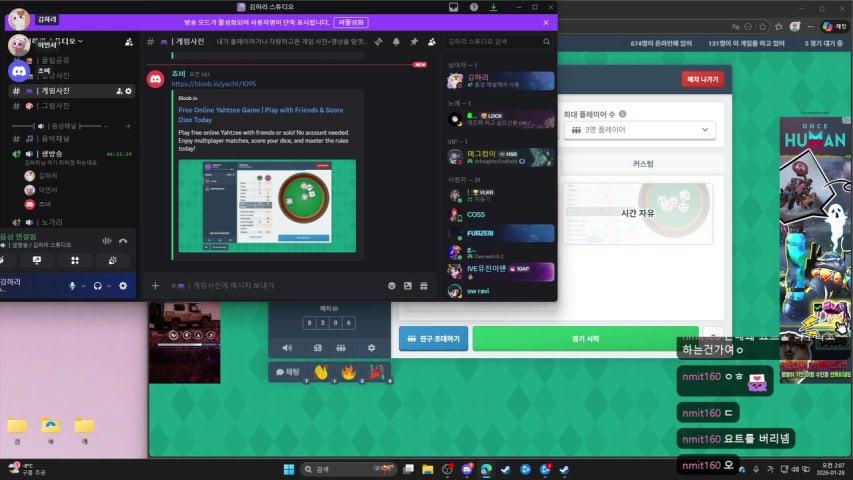Select the 게임사진 channel in sidebar
The width and height of the screenshot is (853, 480).
(71, 91)
